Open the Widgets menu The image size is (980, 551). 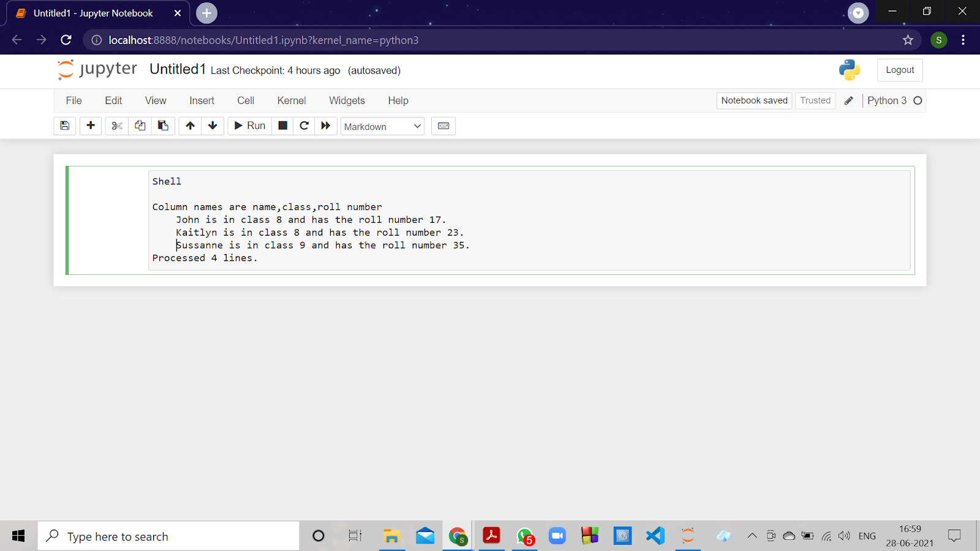347,100
